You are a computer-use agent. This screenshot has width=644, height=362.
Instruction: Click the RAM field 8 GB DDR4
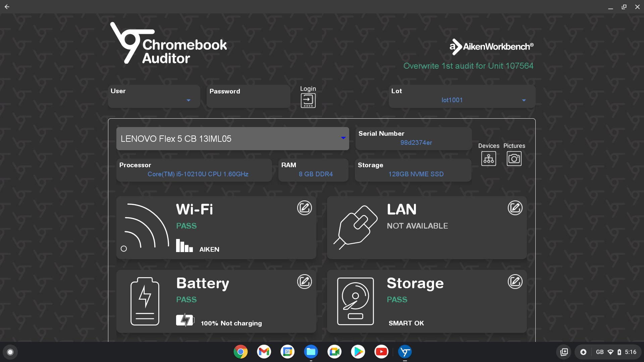pyautogui.click(x=316, y=174)
